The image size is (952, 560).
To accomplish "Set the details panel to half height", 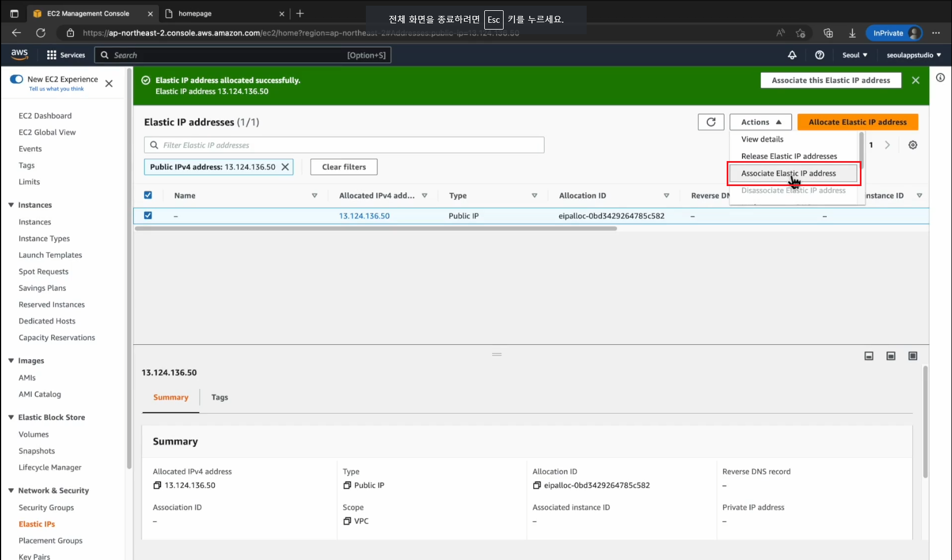I will 891,356.
